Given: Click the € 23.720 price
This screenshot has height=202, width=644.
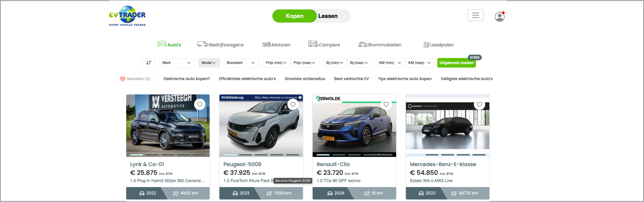Looking at the screenshot, I should pyautogui.click(x=330, y=173).
